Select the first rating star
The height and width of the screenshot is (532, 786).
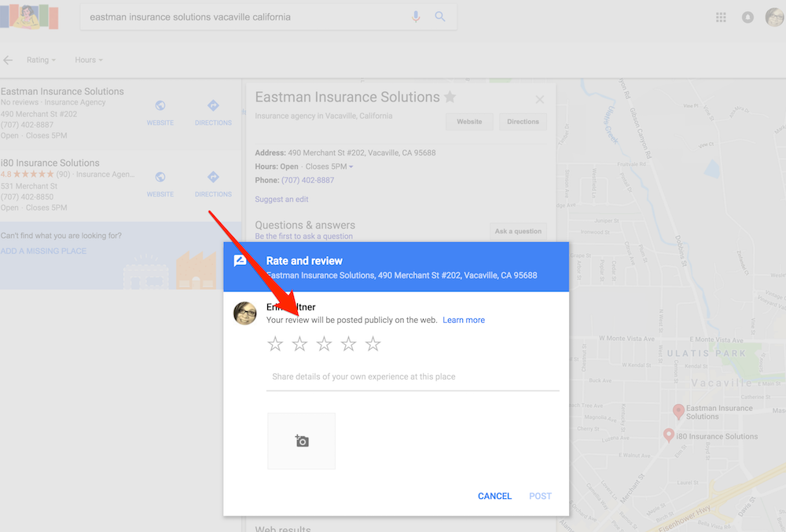point(275,344)
